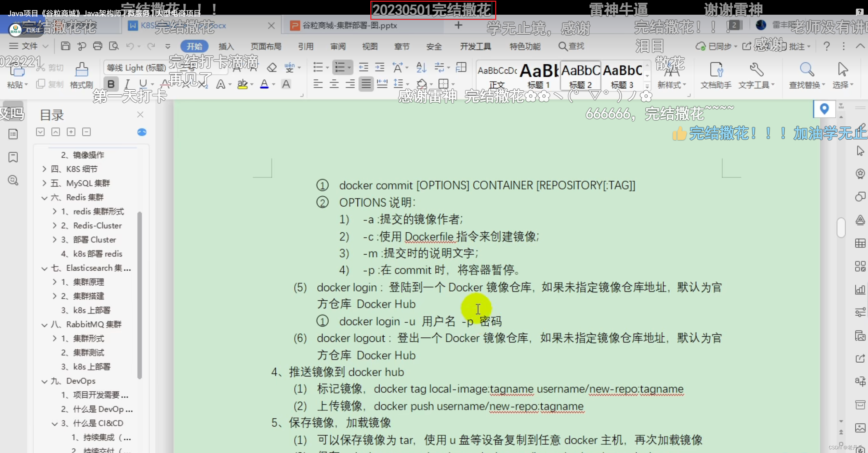Open the 开发工具 ribbon tab
868x453 pixels.
(x=475, y=46)
